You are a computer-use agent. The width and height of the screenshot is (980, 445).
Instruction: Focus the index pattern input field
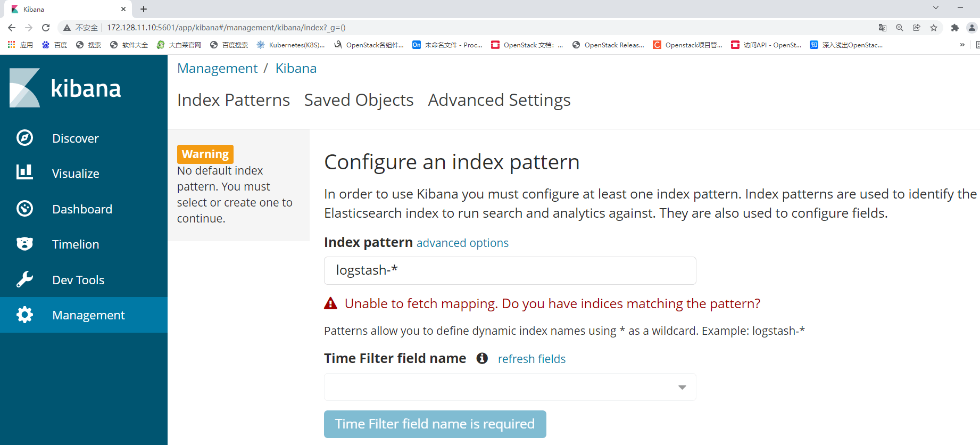click(510, 270)
